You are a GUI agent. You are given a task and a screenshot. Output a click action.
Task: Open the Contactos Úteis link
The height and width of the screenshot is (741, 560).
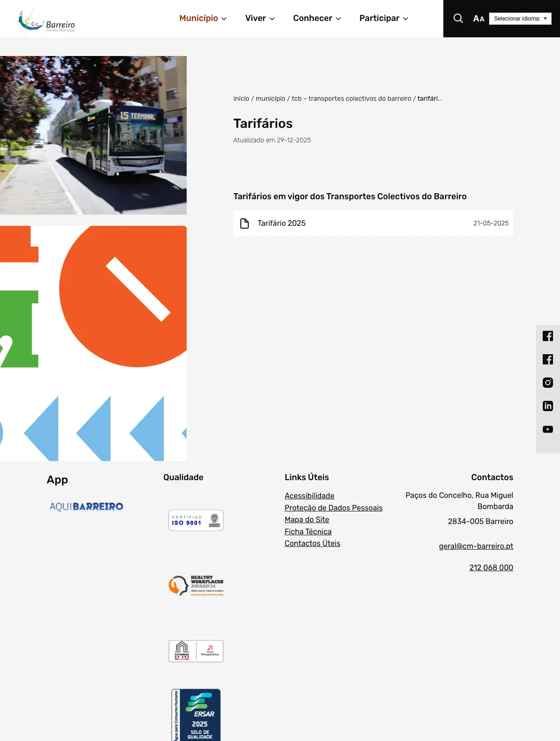point(313,543)
